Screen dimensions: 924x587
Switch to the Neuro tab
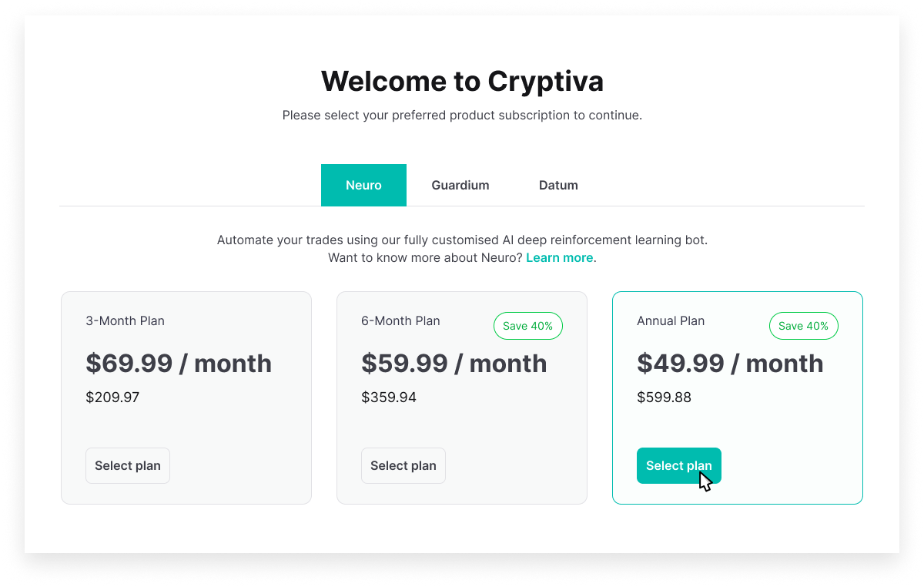[x=363, y=185]
